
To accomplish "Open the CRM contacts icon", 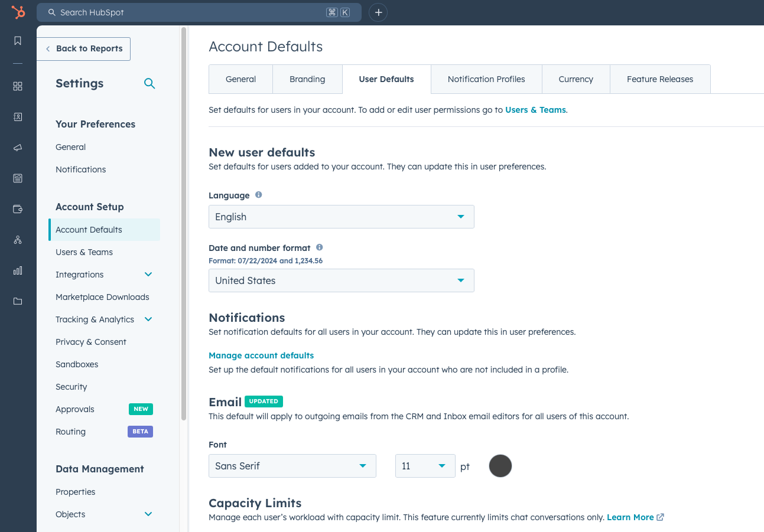I will [18, 117].
